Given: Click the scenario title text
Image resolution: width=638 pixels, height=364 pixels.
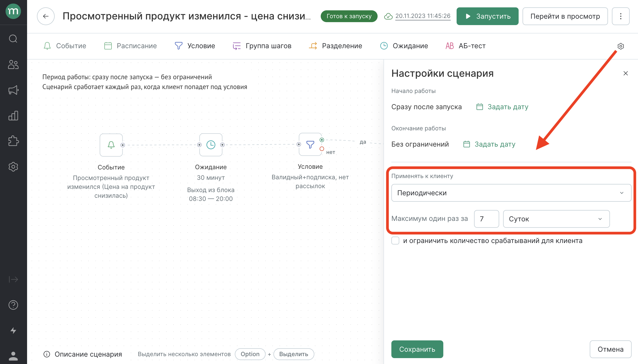Looking at the screenshot, I should (187, 16).
